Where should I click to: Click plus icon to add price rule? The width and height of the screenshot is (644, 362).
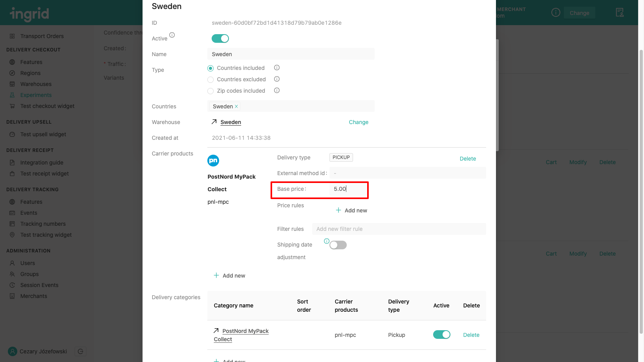(x=338, y=210)
